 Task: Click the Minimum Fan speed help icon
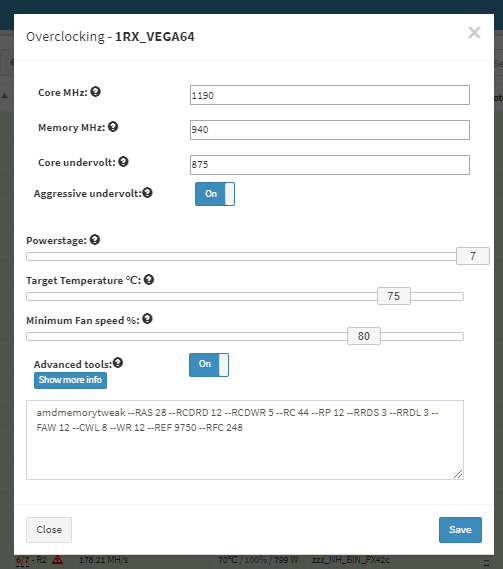pos(147,319)
